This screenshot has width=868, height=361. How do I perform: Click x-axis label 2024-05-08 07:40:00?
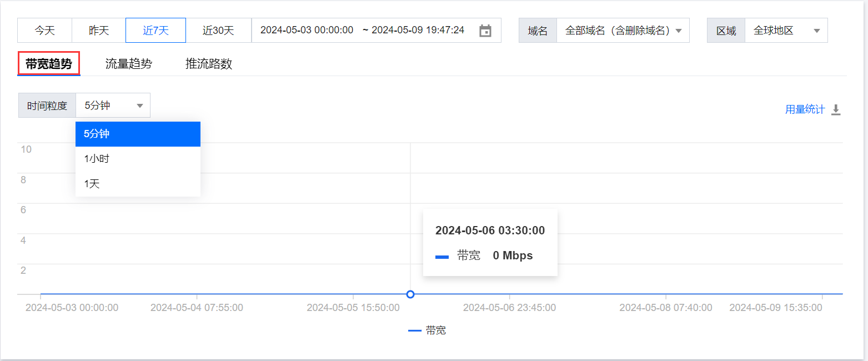pos(666,307)
